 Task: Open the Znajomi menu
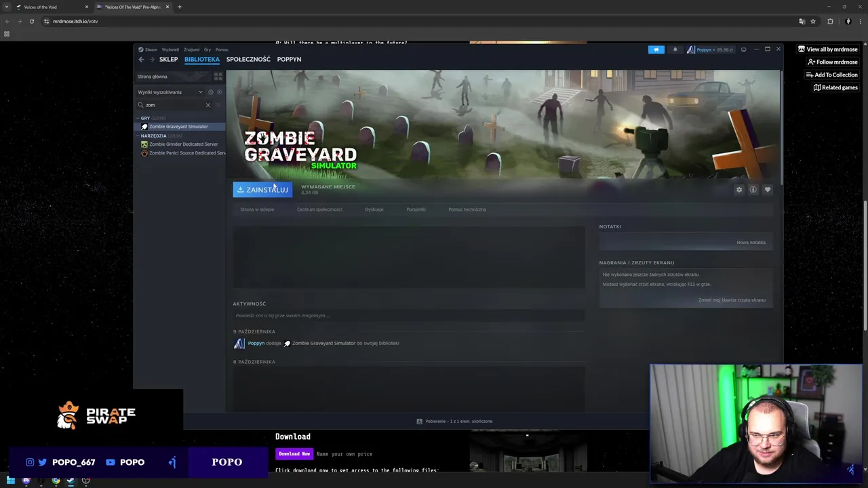(191, 49)
